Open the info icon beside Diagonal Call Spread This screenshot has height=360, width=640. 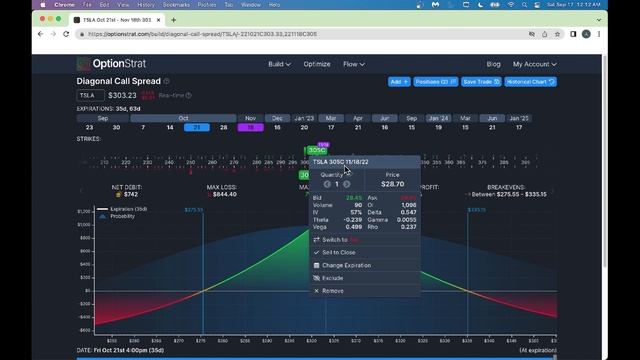[x=167, y=81]
